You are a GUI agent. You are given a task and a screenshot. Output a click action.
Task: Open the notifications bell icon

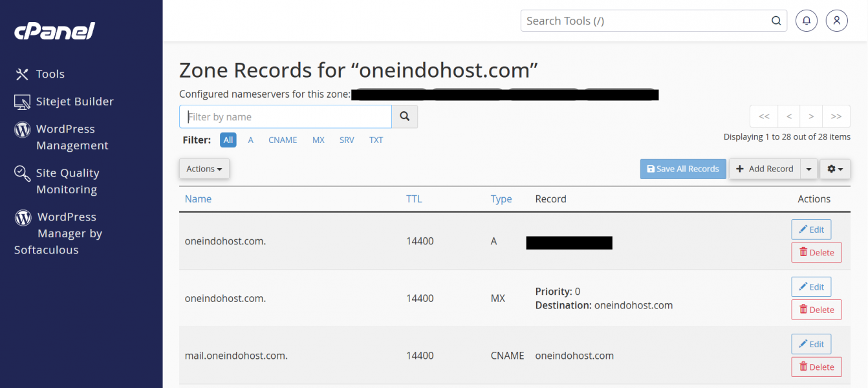806,21
